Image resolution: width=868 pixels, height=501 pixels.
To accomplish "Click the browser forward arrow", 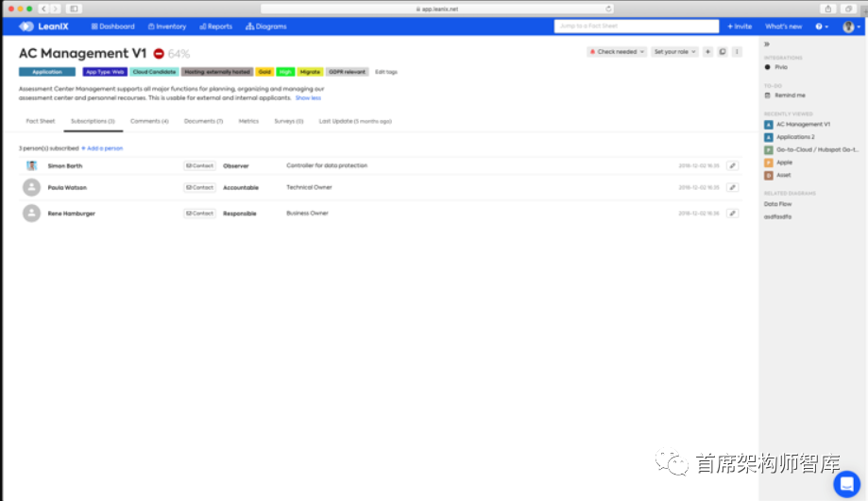I will (x=56, y=9).
